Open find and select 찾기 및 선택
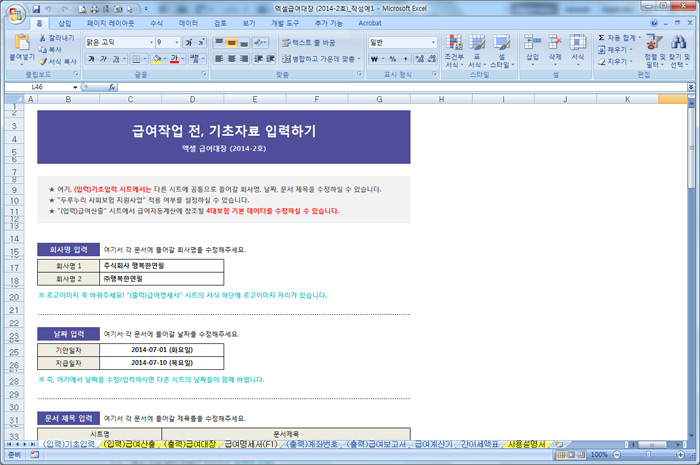This screenshot has height=465, width=700. point(679,51)
